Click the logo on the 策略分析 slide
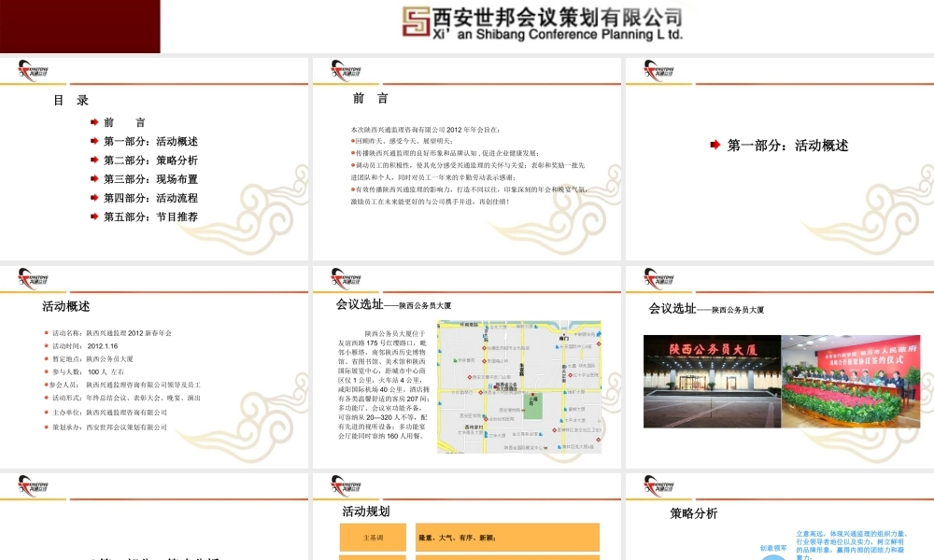Viewport: 934px width, 560px height. coord(658,485)
